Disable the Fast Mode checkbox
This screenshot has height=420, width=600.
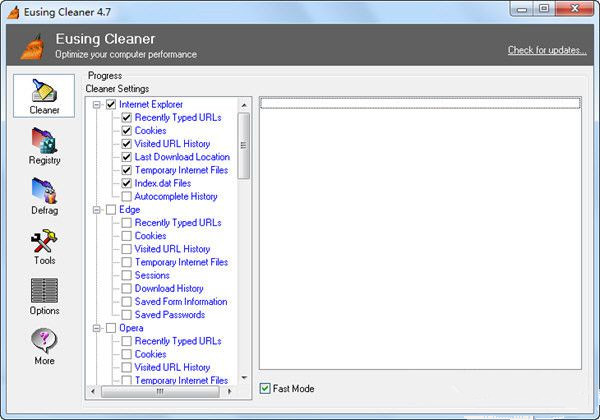pos(265,388)
